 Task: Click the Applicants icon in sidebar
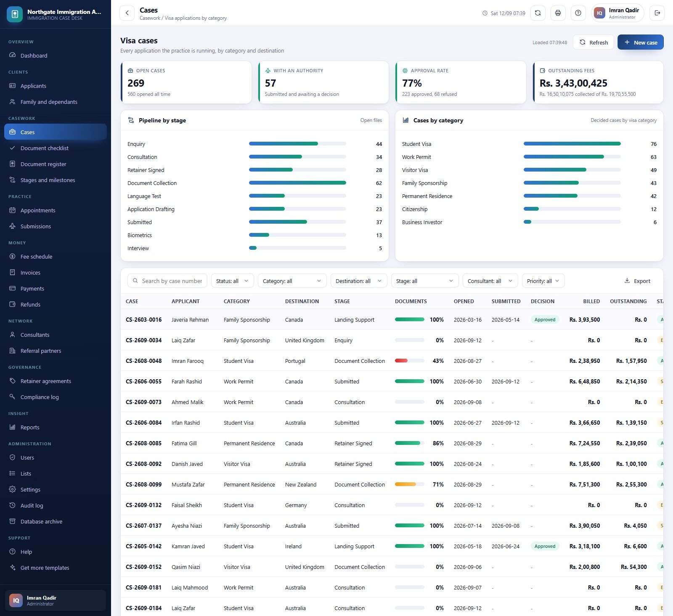click(x=13, y=86)
